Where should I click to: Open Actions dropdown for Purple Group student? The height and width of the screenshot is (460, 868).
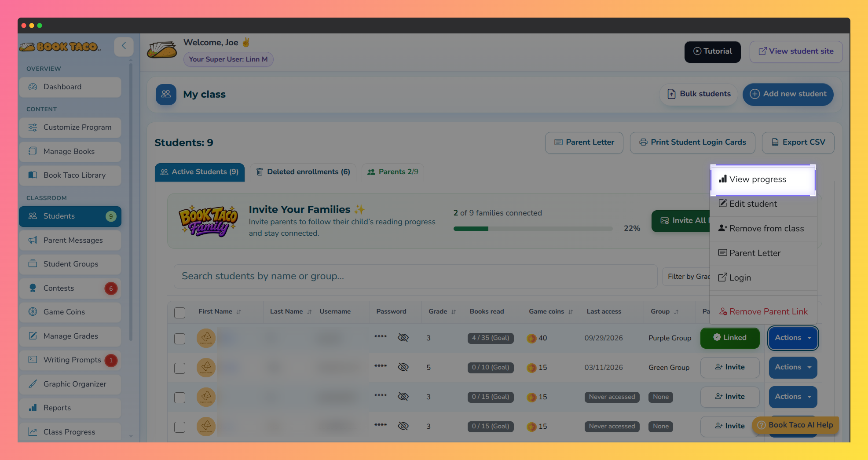click(x=793, y=338)
